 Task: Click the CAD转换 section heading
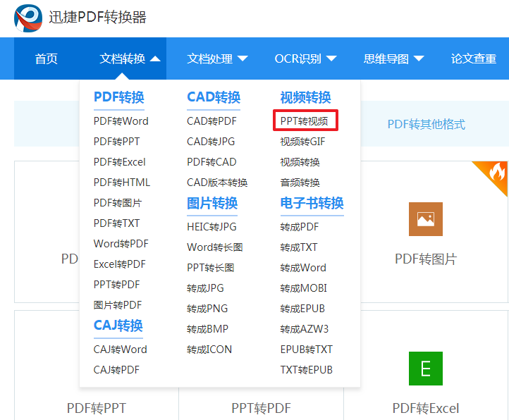(214, 97)
